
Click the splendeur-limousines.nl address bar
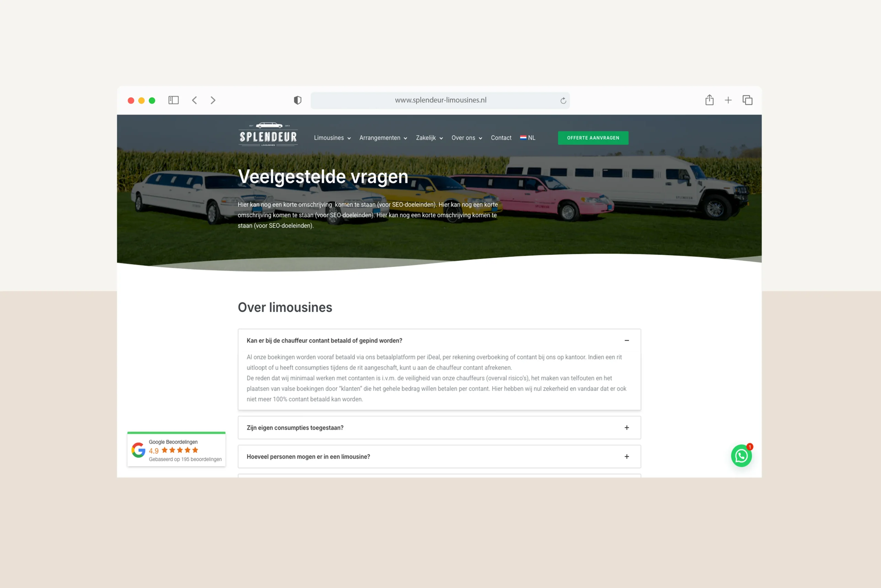click(x=440, y=100)
